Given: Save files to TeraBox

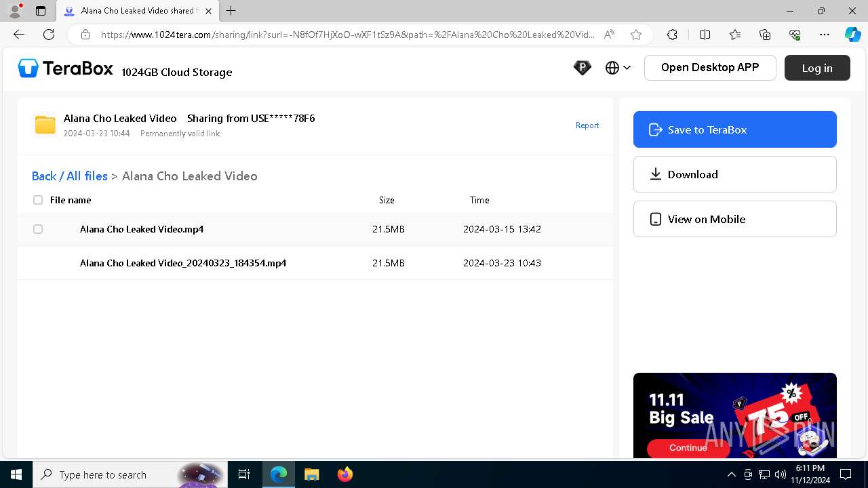Looking at the screenshot, I should coord(735,129).
